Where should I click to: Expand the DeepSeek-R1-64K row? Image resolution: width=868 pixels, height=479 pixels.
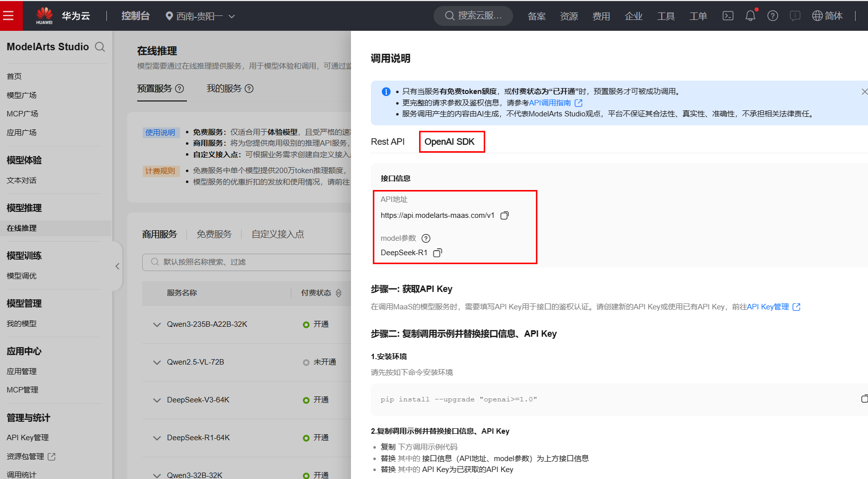pos(157,438)
